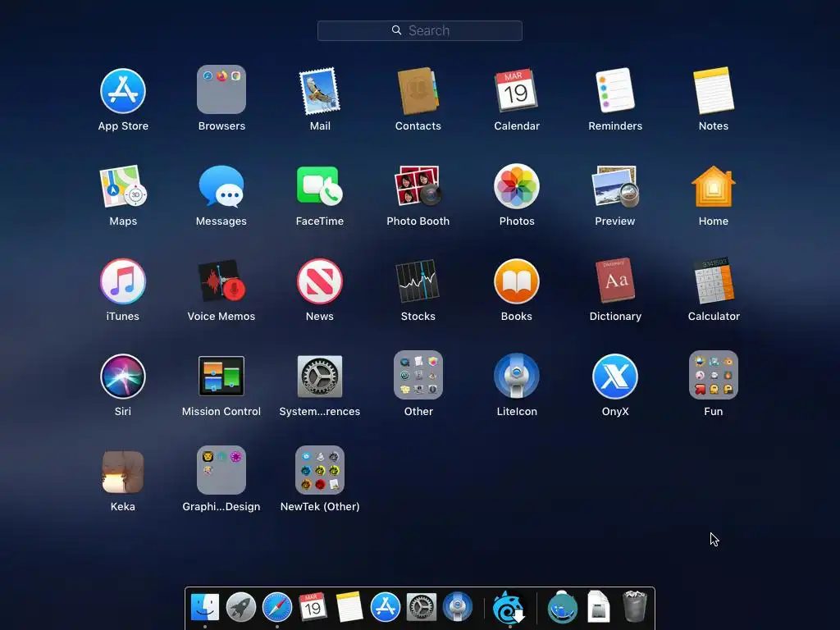
Task: Click the teal round icon left of the disk in Dock
Action: [x=563, y=607]
